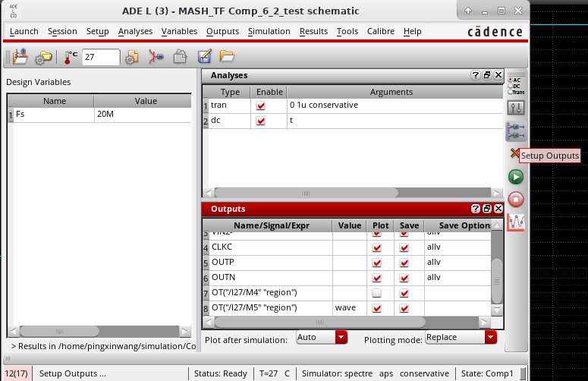Click Outputs table scroll down arrow
The width and height of the screenshot is (588, 381).
tap(497, 310)
